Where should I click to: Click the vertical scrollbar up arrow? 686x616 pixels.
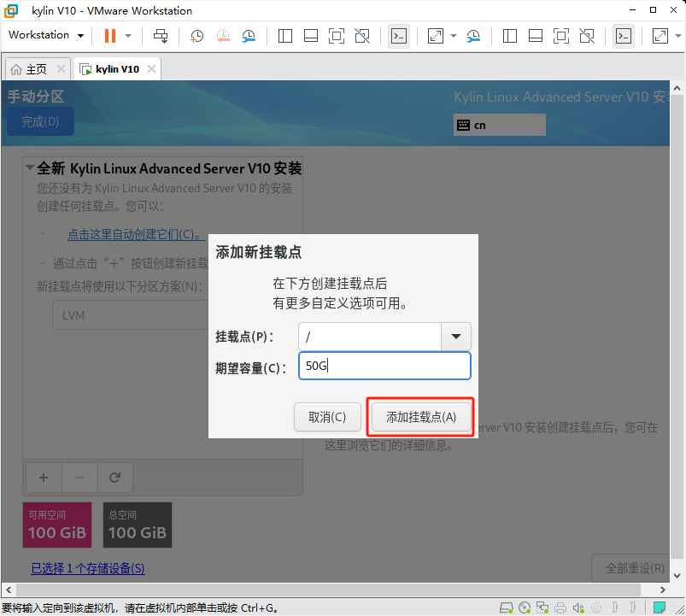click(x=677, y=88)
